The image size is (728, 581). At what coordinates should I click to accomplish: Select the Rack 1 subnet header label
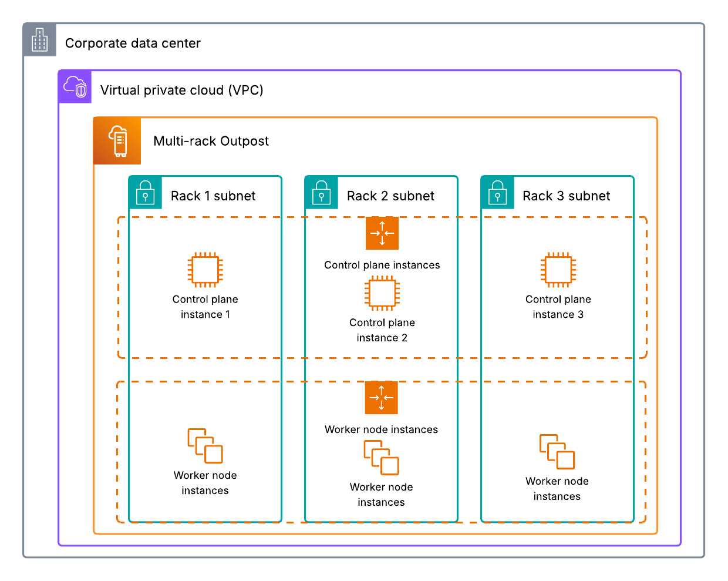[213, 196]
